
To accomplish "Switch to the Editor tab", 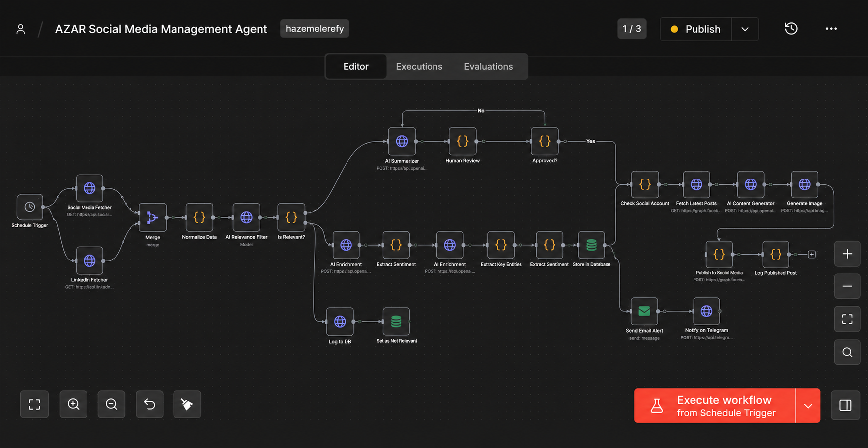I will pos(356,66).
